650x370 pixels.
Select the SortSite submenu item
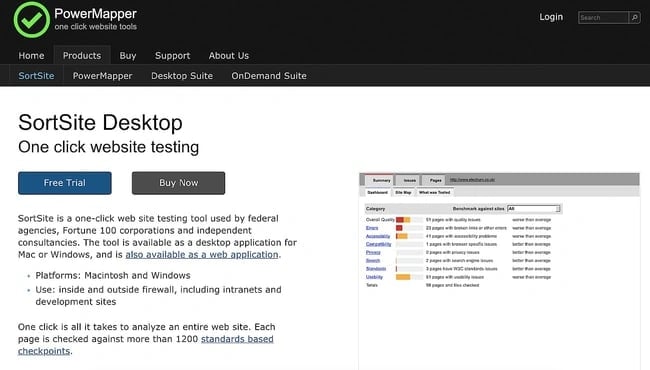pyautogui.click(x=36, y=76)
